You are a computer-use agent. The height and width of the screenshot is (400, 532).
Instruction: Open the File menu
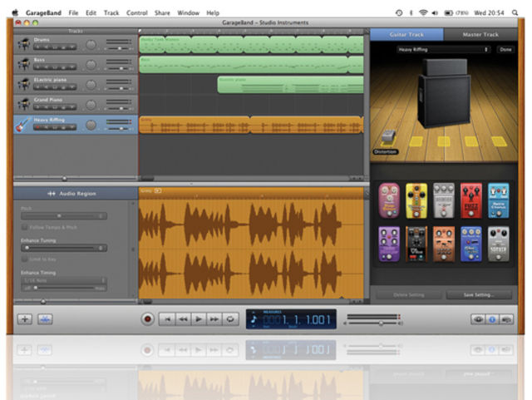(x=73, y=13)
